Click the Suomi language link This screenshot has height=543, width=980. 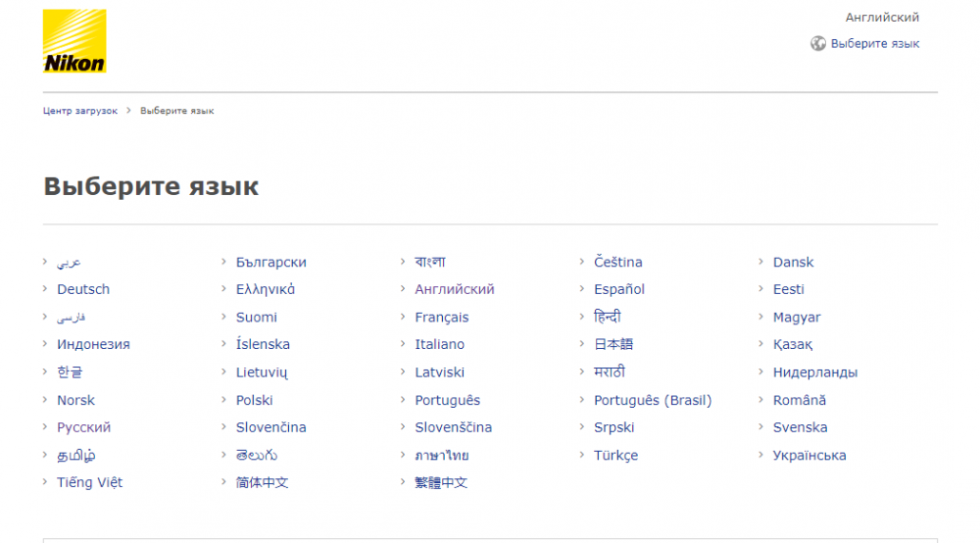point(256,318)
